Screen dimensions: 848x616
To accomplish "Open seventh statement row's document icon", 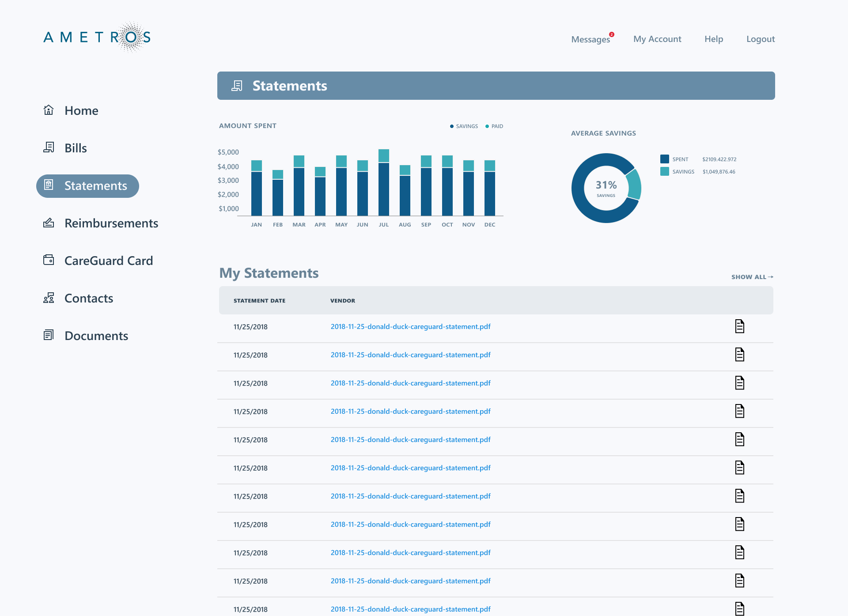I will pyautogui.click(x=740, y=496).
